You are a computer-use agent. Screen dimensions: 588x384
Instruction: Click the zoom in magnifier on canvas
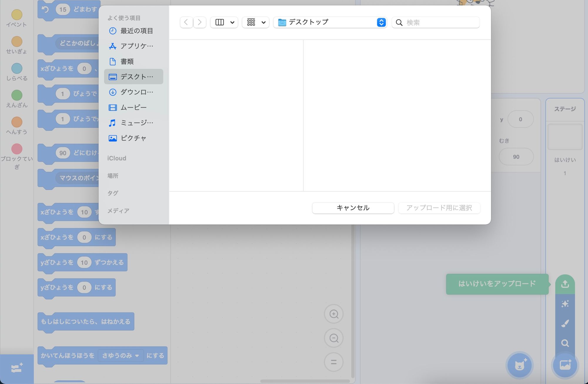[333, 314]
